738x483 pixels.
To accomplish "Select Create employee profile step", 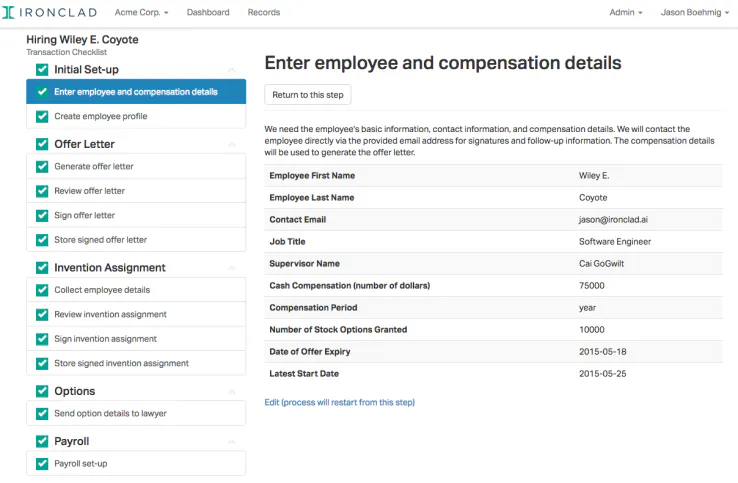I will pyautogui.click(x=136, y=116).
